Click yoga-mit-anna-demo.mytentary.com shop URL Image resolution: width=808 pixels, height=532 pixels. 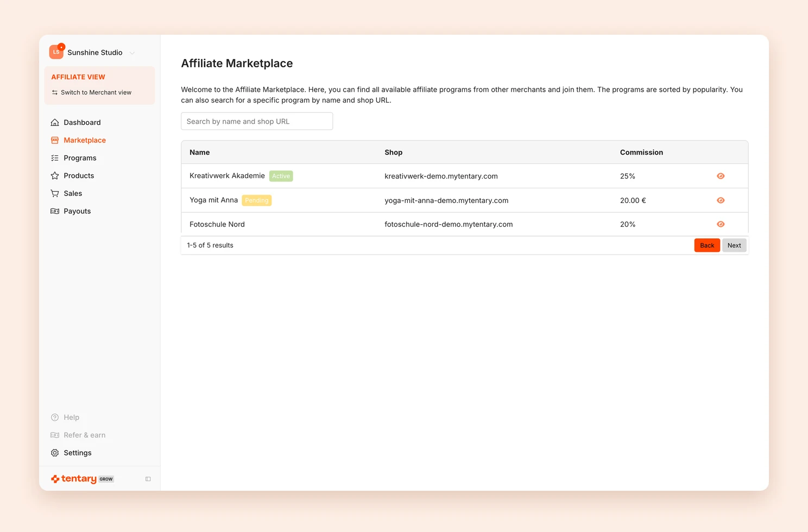point(446,200)
